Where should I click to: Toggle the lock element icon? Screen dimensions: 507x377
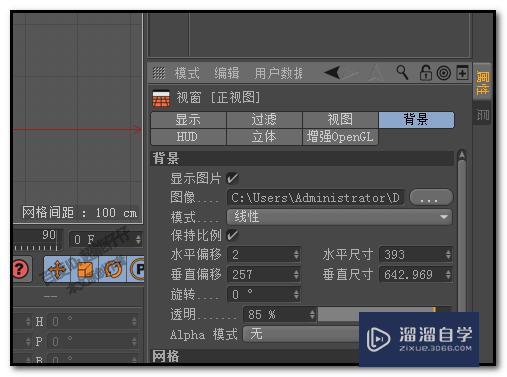click(426, 72)
